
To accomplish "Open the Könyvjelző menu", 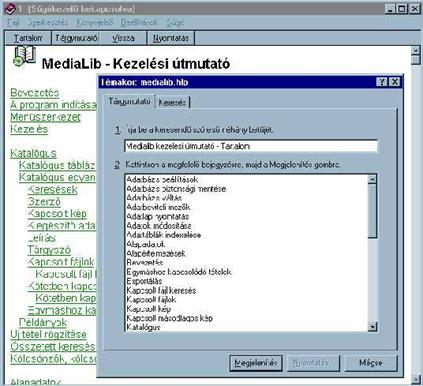I will [x=95, y=23].
